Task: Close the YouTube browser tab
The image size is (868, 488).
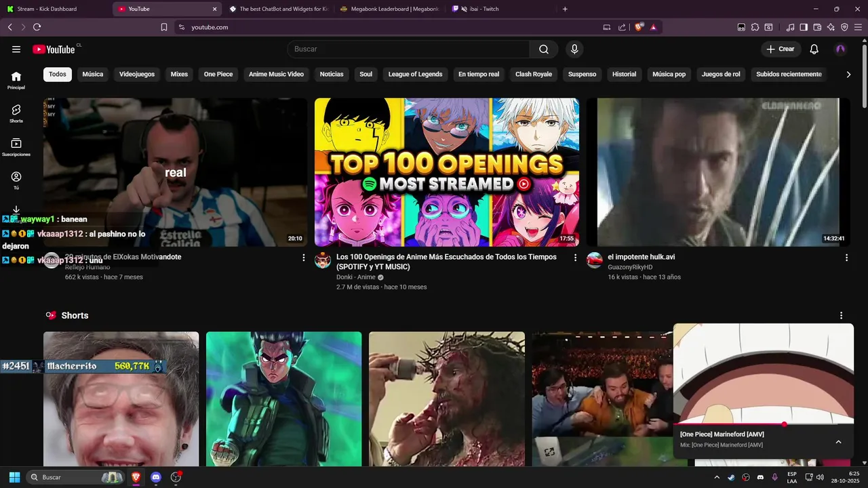Action: pos(215,9)
